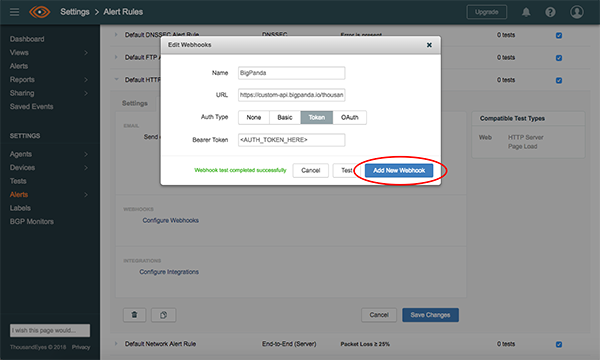Image resolution: width=600 pixels, height=360 pixels.
Task: Click Add New Webhook button
Action: click(x=399, y=170)
